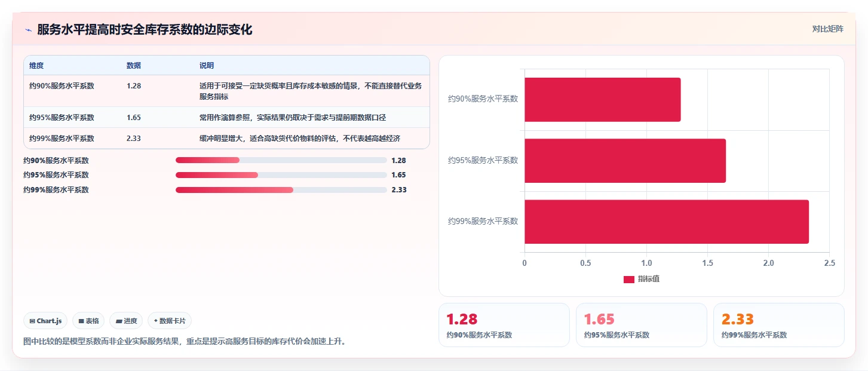Toggle the 指标值 legend color swatch
Image resolution: width=868 pixels, height=371 pixels.
pos(629,280)
